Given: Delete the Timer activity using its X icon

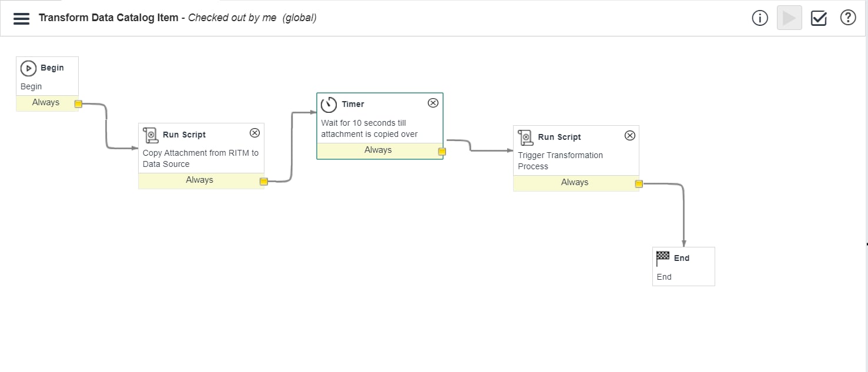Looking at the screenshot, I should (433, 102).
